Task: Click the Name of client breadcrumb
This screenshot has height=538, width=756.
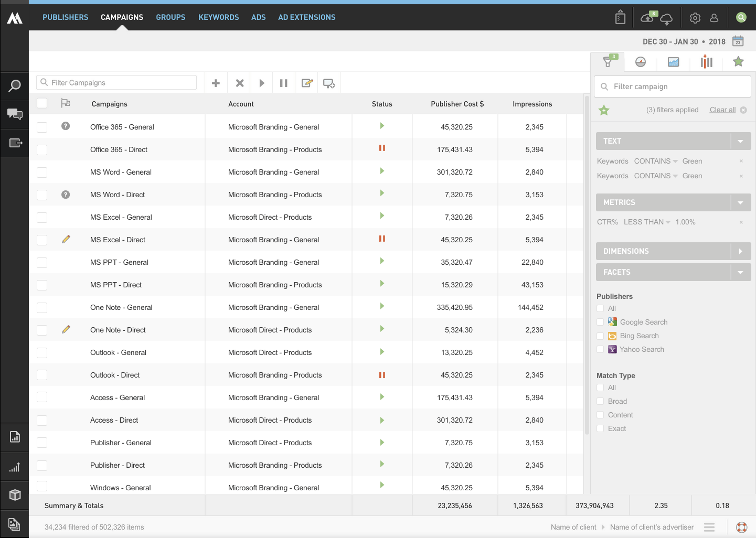Action: (x=573, y=527)
